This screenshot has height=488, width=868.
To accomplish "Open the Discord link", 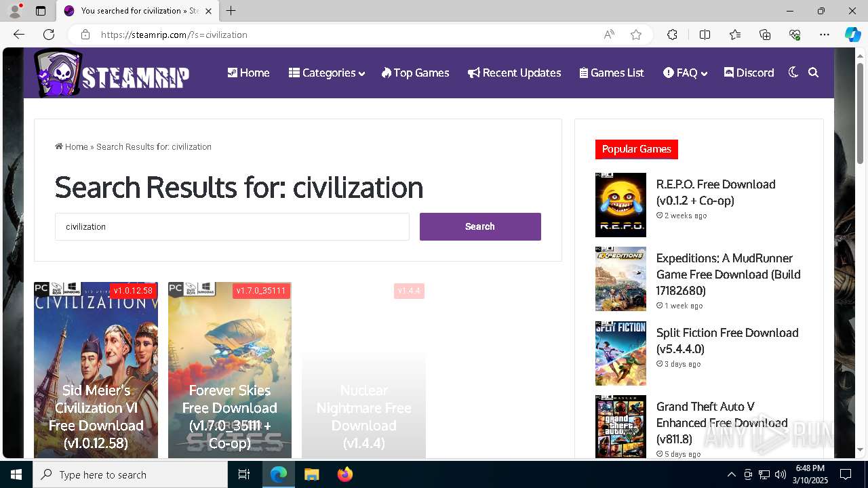I will pyautogui.click(x=749, y=73).
